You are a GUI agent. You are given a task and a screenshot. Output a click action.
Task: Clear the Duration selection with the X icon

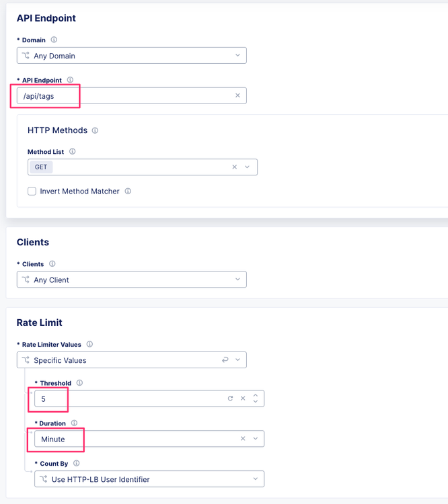(243, 439)
